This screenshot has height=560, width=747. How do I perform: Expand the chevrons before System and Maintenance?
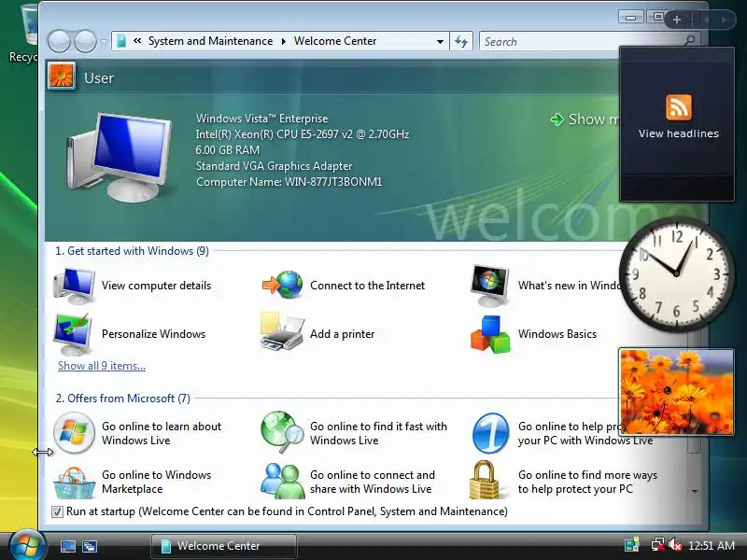(x=137, y=41)
